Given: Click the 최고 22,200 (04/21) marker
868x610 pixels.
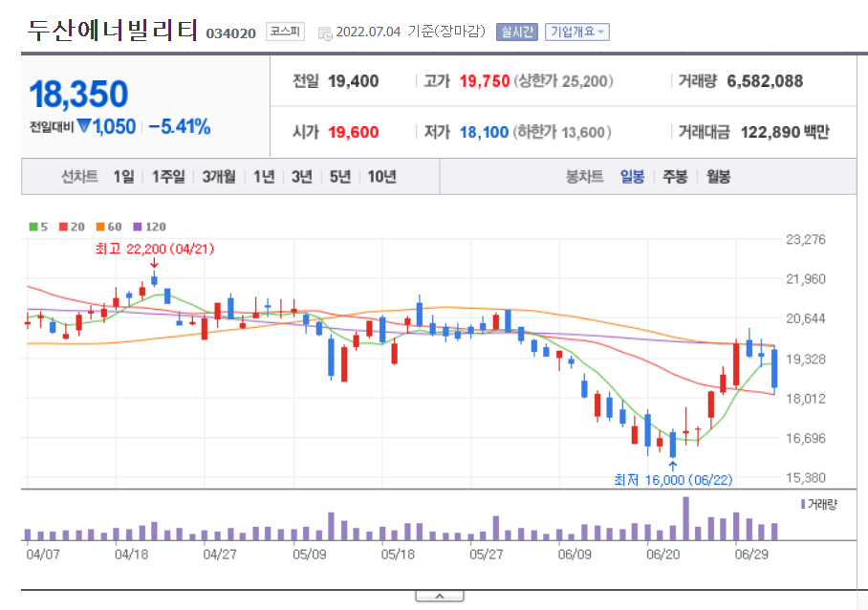Looking at the screenshot, I should pos(155,250).
